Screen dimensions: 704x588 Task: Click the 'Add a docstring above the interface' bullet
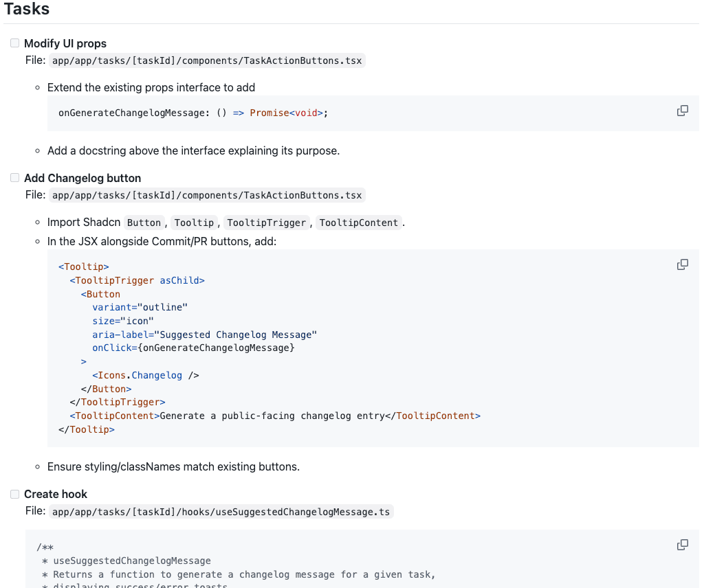tap(193, 150)
